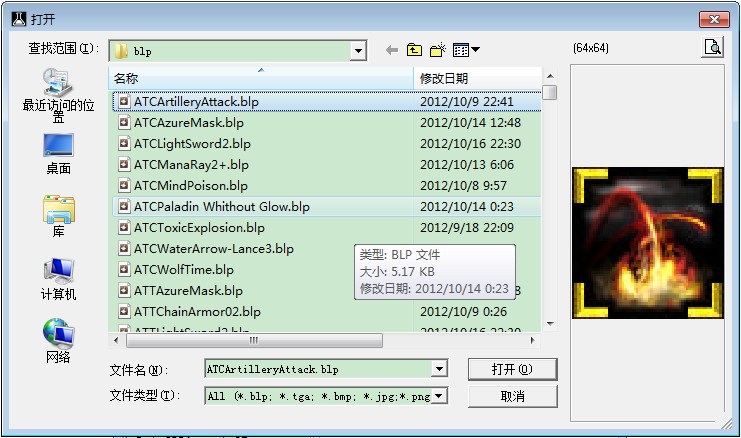Close the Open dialog window
Image resolution: width=741 pixels, height=438 pixels.
714,19
